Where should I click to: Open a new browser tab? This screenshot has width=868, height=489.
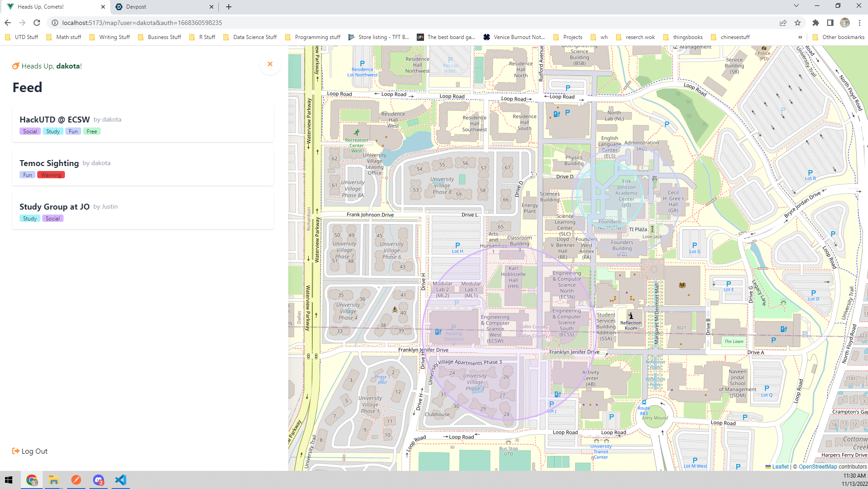click(x=229, y=7)
